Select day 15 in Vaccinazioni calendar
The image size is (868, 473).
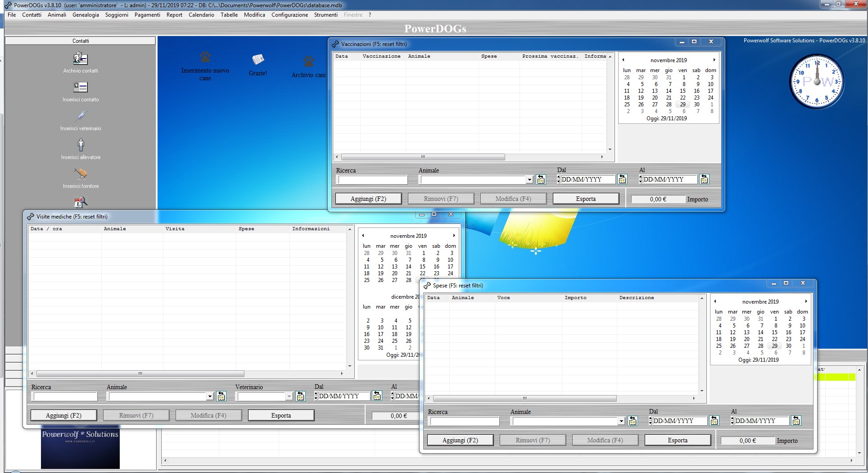pyautogui.click(x=683, y=91)
